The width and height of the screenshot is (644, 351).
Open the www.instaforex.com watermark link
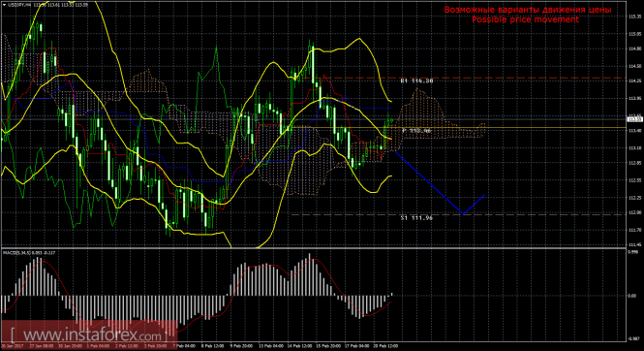point(87,335)
